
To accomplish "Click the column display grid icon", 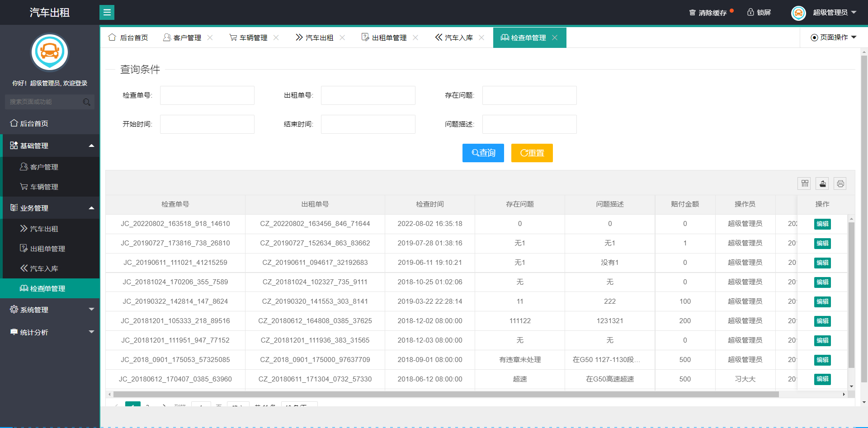I will pyautogui.click(x=805, y=183).
